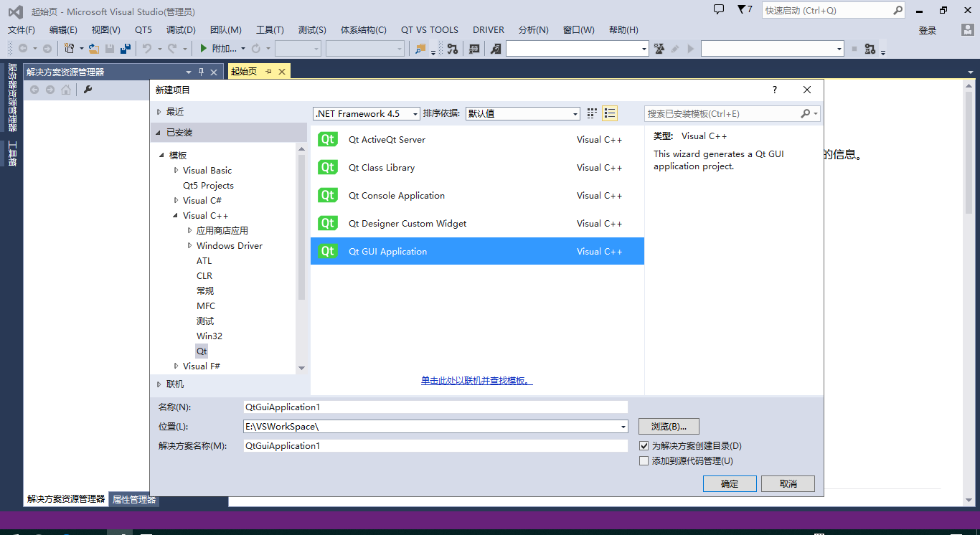Click the Navigate Backward arrow icon
The height and width of the screenshot is (535, 980).
point(24,48)
